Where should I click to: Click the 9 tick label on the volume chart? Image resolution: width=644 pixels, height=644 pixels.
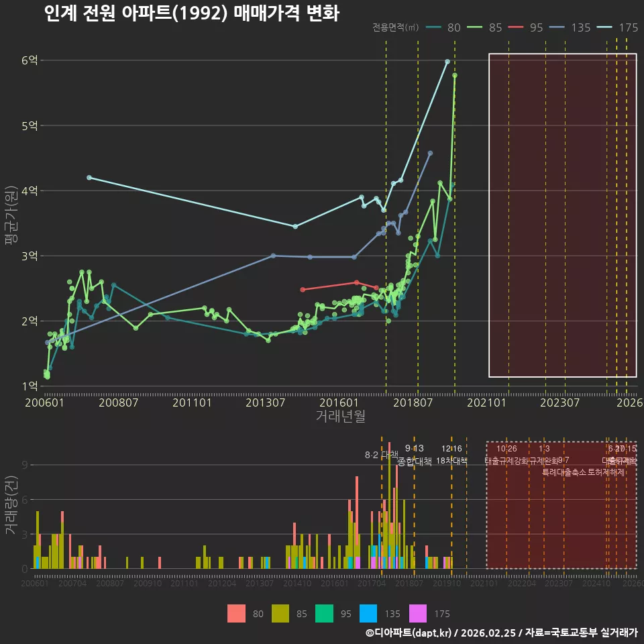(25, 465)
